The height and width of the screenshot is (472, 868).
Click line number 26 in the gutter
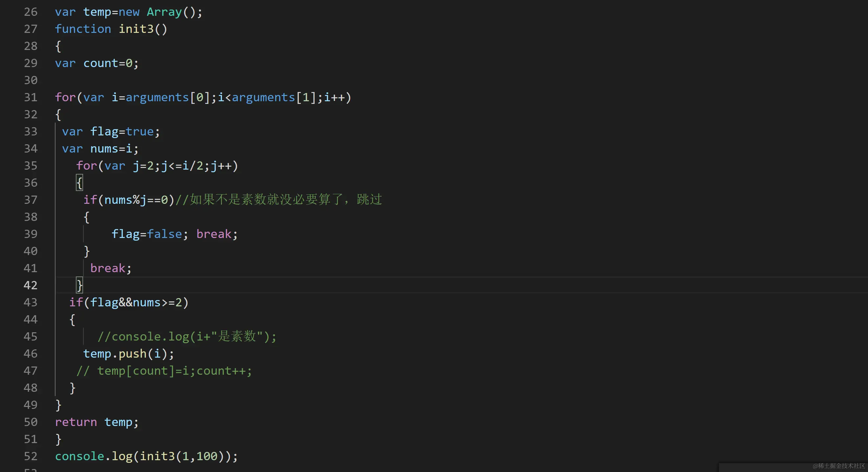coord(30,12)
